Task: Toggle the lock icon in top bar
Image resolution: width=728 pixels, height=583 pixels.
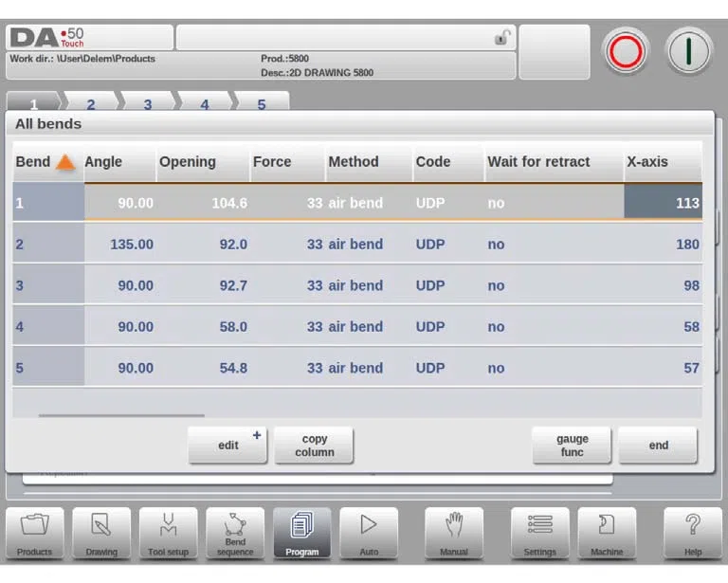Action: pos(502,37)
